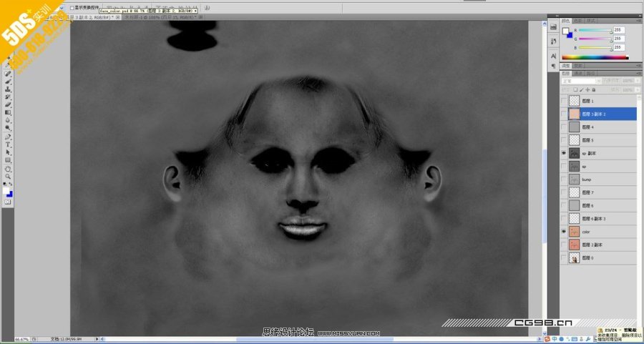This screenshot has width=644, height=344.
Task: Click the R value input field
Action: (618, 30)
